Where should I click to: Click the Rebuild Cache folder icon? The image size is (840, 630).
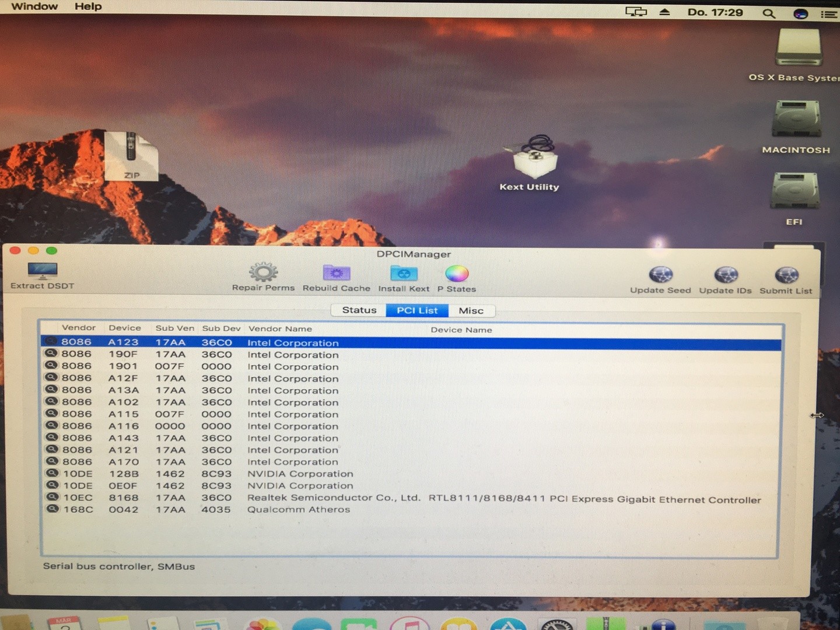tap(337, 273)
